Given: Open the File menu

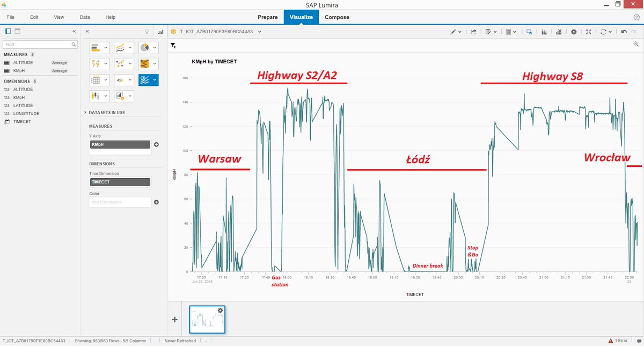Looking at the screenshot, I should [x=11, y=17].
